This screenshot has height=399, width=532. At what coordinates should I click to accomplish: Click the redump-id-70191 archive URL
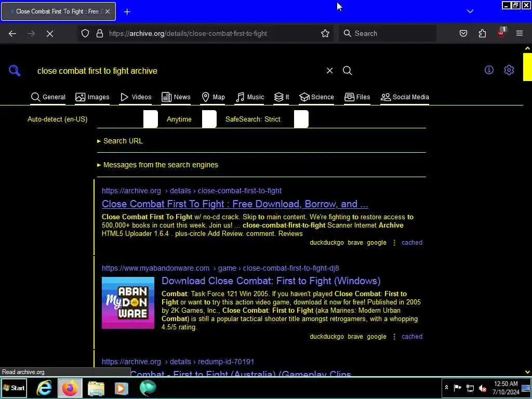178,362
